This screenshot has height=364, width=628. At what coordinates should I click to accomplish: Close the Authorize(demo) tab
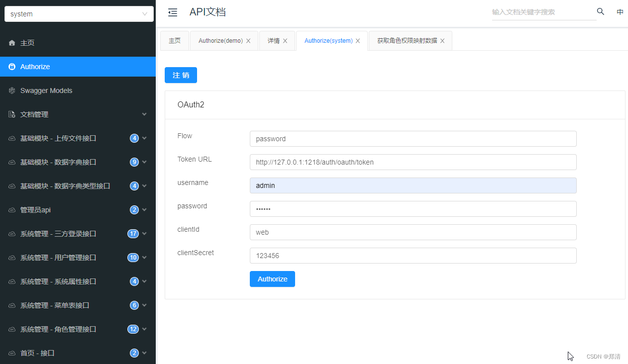[248, 41]
